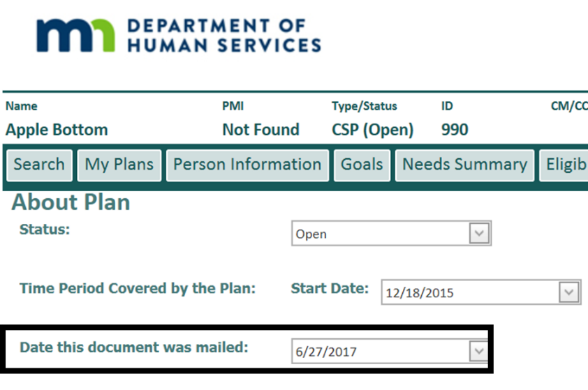
Task: Go to the Person Information tab
Action: [247, 165]
